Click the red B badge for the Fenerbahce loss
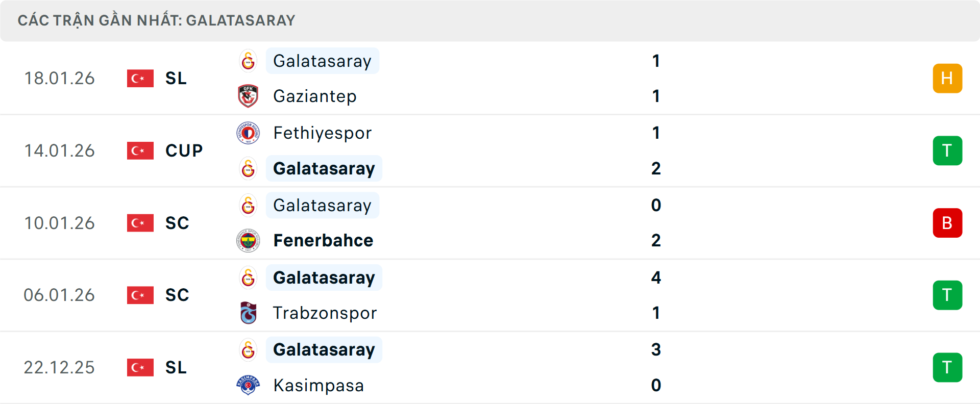The width and height of the screenshot is (980, 404). (947, 223)
